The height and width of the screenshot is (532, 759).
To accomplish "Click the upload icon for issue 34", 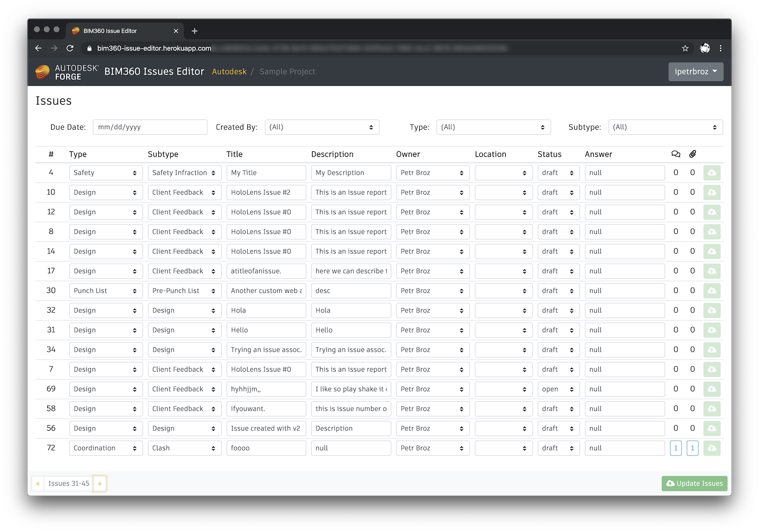I will pyautogui.click(x=712, y=350).
